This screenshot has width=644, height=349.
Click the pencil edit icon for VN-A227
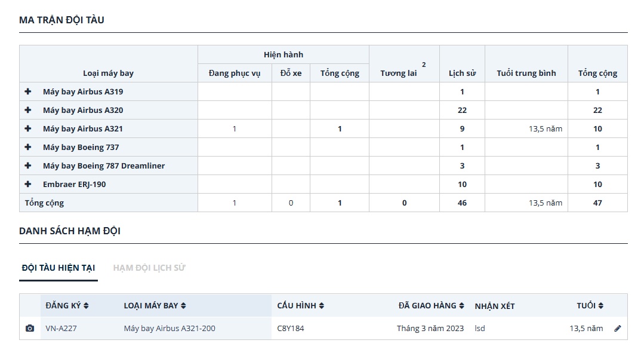pyautogui.click(x=618, y=328)
